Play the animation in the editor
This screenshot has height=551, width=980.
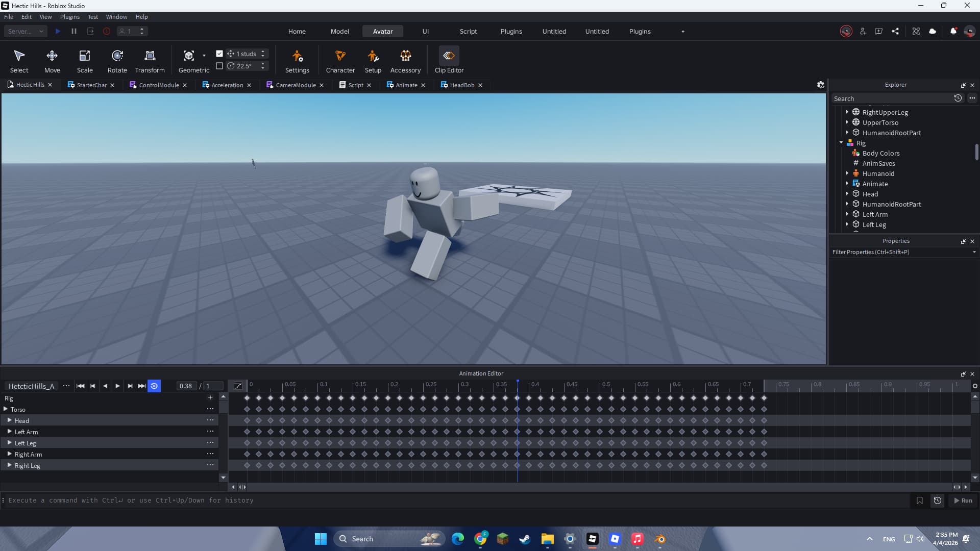pos(117,386)
